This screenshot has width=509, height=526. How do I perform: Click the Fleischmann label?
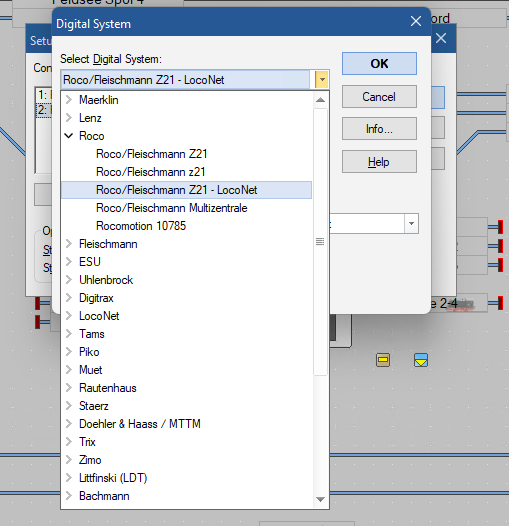(x=108, y=244)
